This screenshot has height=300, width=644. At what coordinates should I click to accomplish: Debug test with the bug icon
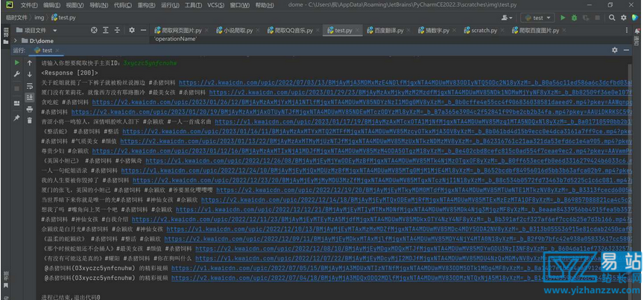574,18
